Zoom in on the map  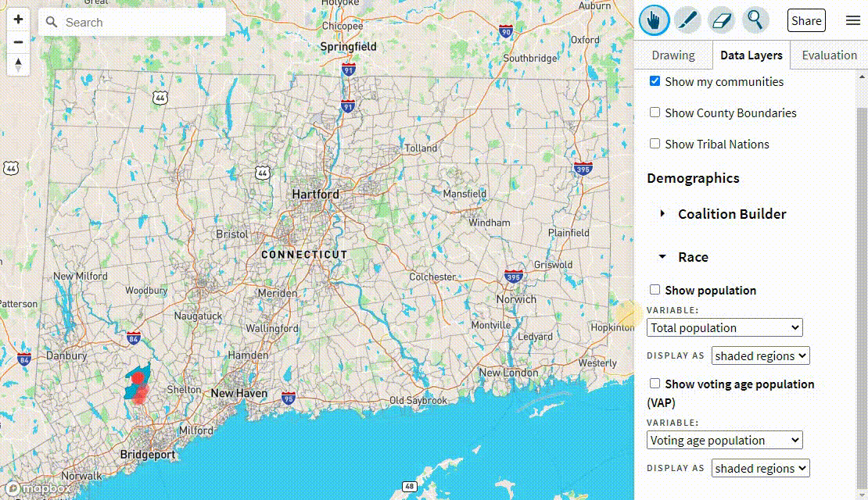[x=18, y=17]
